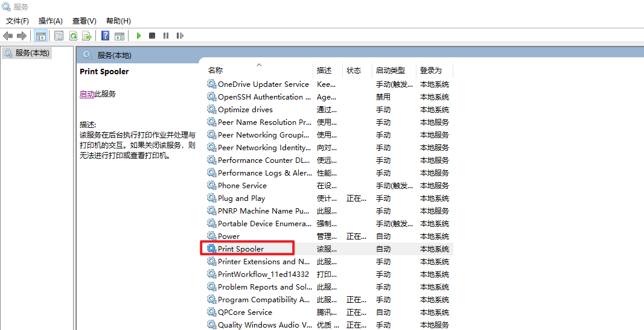Select the PNRP Machine Name Pu... service row
The width and height of the screenshot is (644, 330).
tap(329, 211)
